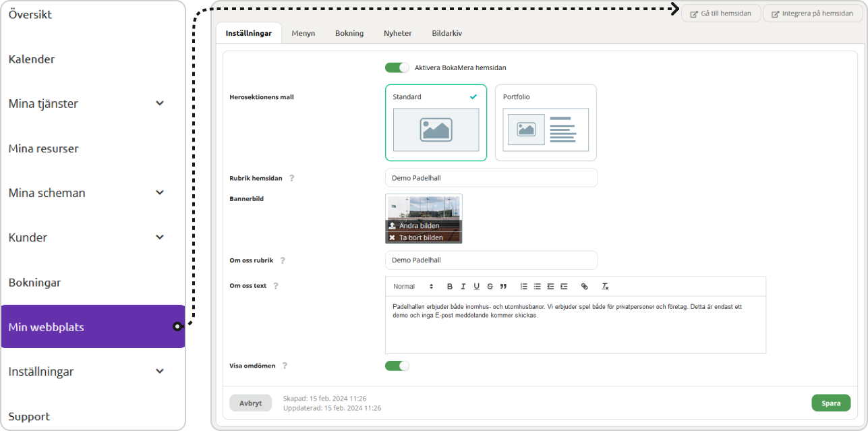Toggle Aktivera BokaMera hemsidan switch
This screenshot has height=431, width=868.
tap(397, 67)
